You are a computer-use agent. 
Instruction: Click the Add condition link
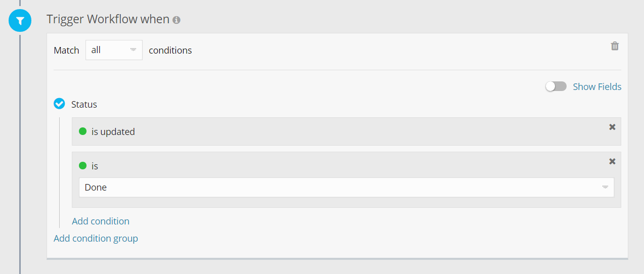pyautogui.click(x=101, y=221)
